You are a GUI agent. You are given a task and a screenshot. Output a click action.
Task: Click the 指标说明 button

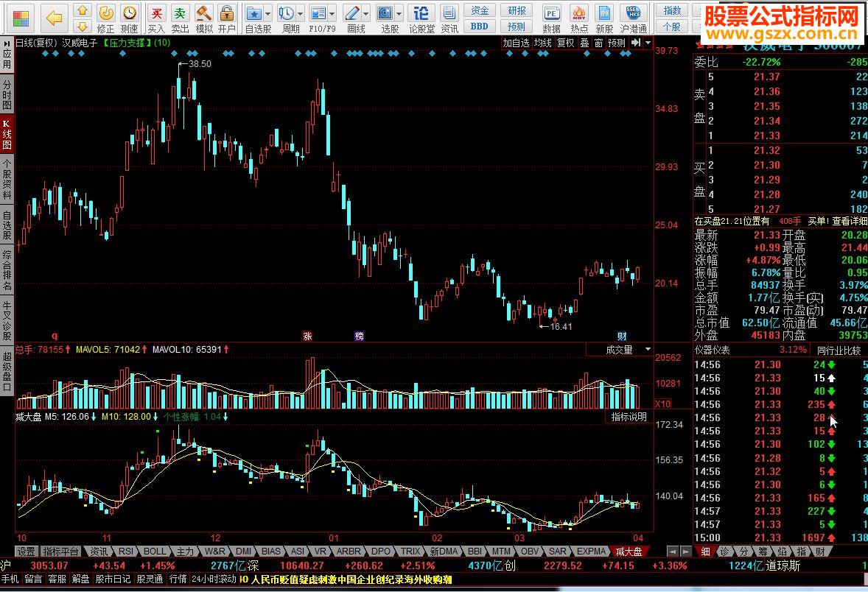[629, 417]
